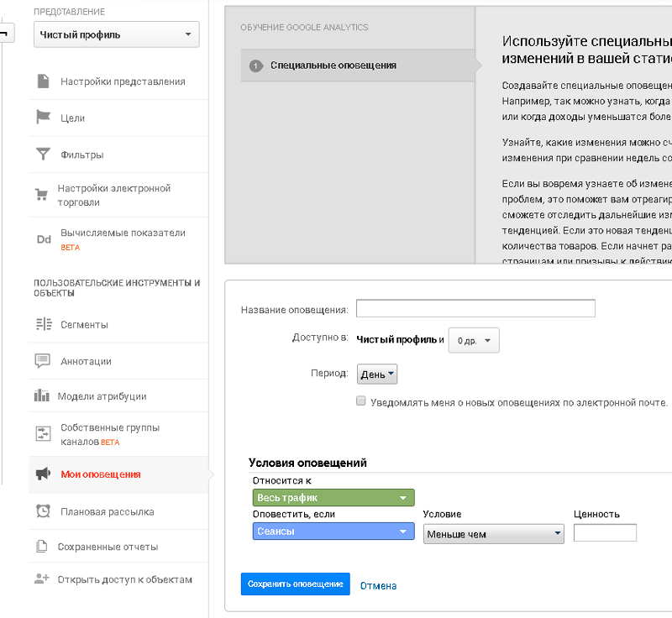Click the ОБУЧЕНИЕ GOOGLE ANALYTICS label

coord(304,27)
